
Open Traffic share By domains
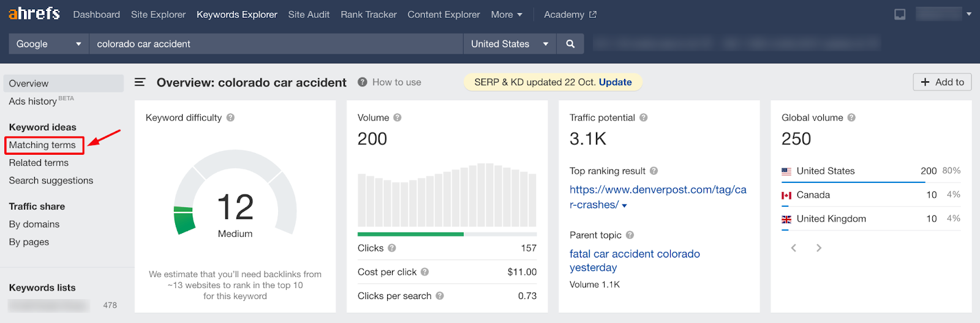[x=34, y=225]
